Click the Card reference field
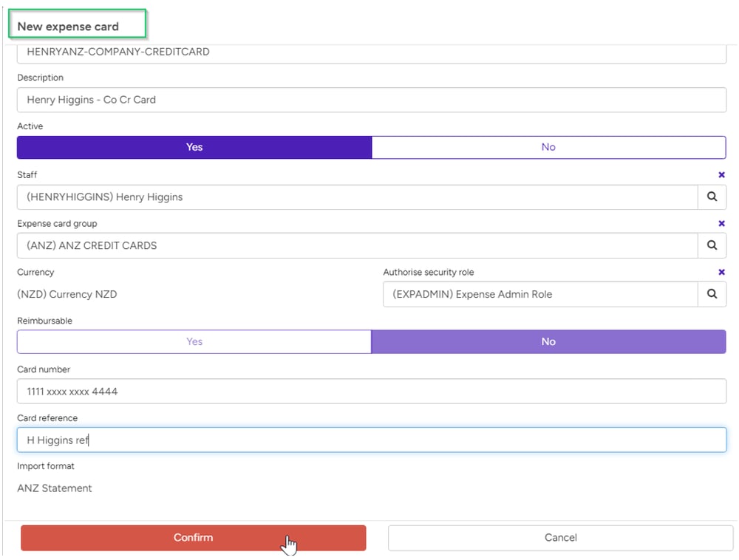 (x=371, y=440)
